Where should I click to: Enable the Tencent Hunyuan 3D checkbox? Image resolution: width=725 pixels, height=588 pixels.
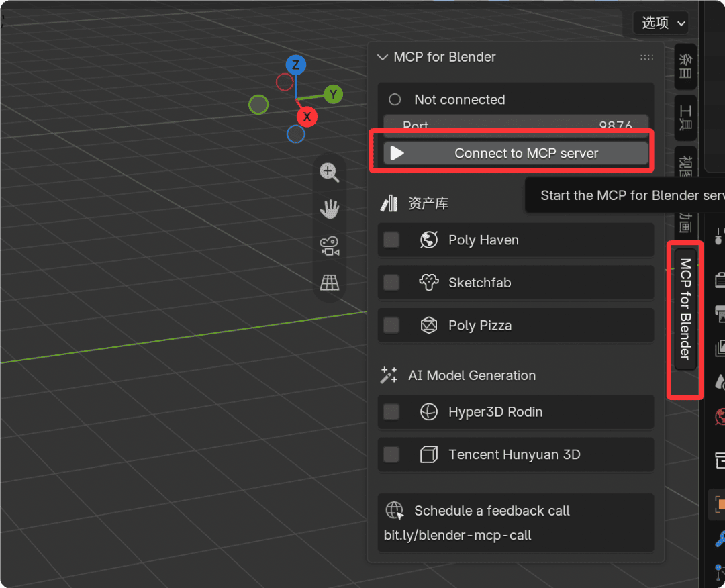click(391, 454)
